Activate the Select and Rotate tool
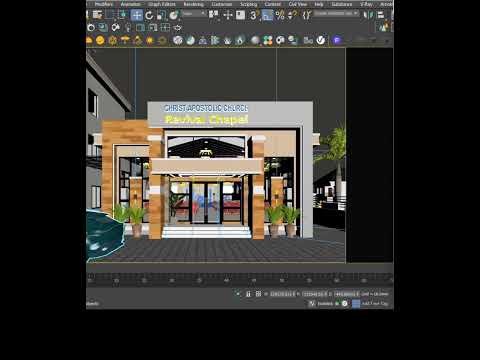 point(149,15)
